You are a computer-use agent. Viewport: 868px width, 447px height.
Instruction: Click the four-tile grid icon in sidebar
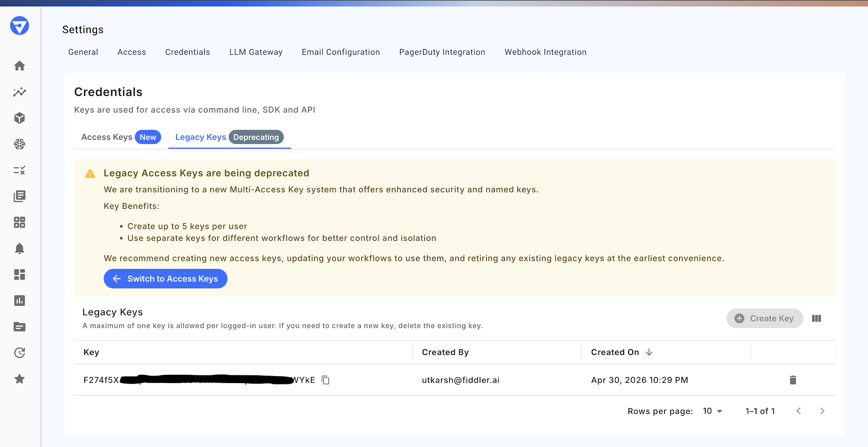[20, 222]
